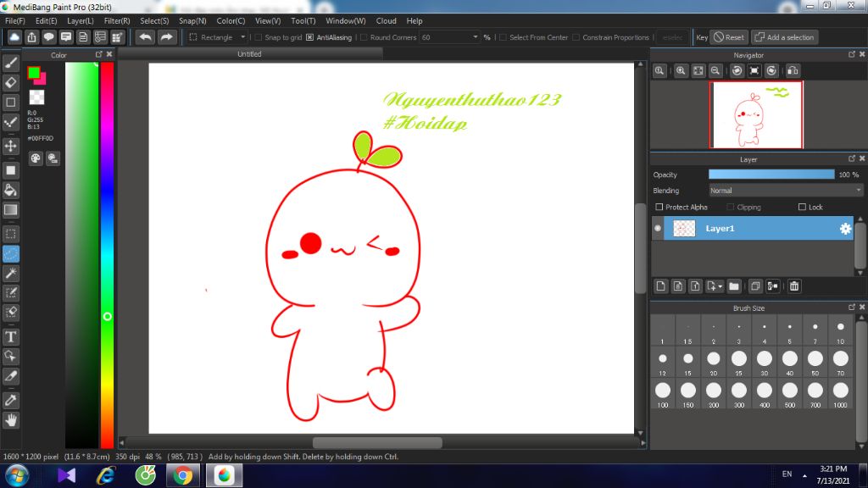Open the Cloud menu
868x488 pixels.
tap(386, 21)
